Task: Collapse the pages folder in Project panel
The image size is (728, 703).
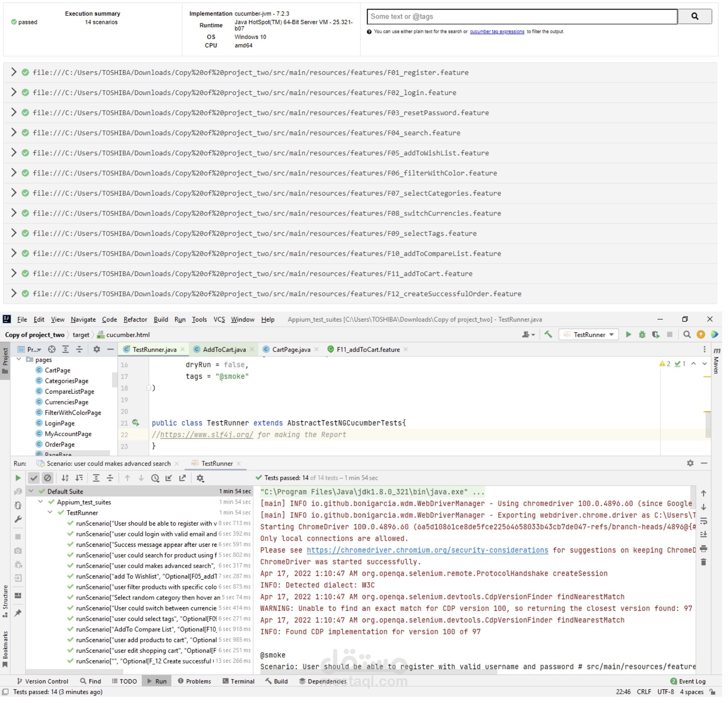Action: [19, 360]
